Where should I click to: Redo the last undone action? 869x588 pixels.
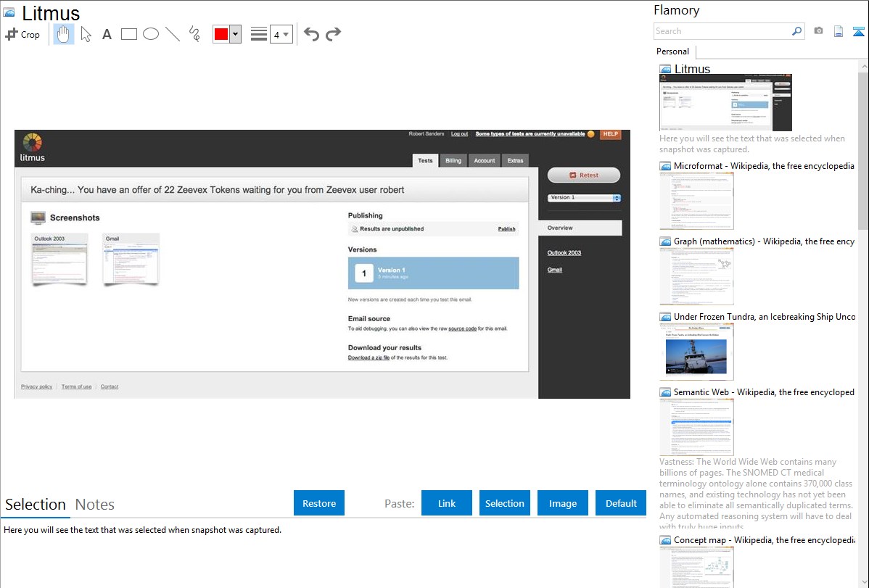333,34
